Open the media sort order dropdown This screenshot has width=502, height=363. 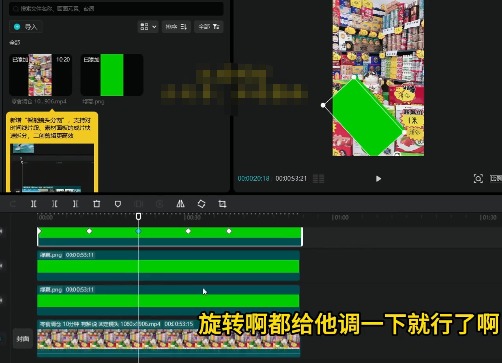(x=176, y=27)
